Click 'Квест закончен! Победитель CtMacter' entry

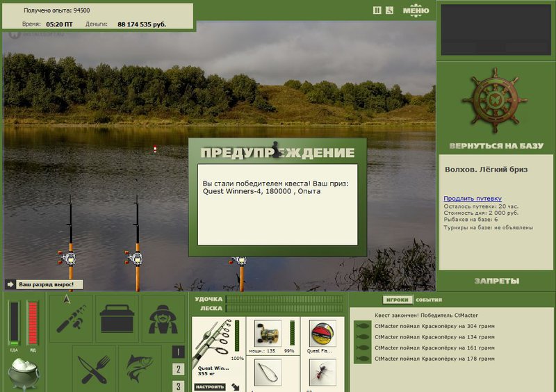tap(426, 315)
